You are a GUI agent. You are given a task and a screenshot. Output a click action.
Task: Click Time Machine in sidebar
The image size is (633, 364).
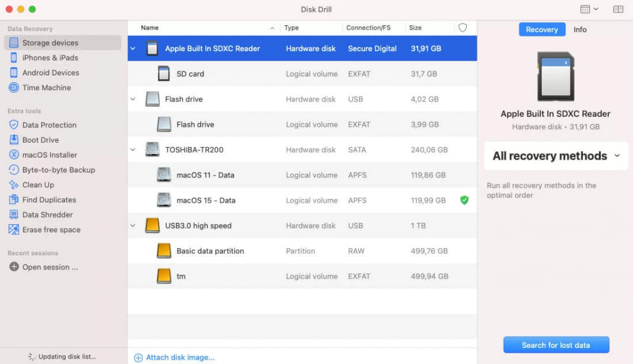click(46, 88)
